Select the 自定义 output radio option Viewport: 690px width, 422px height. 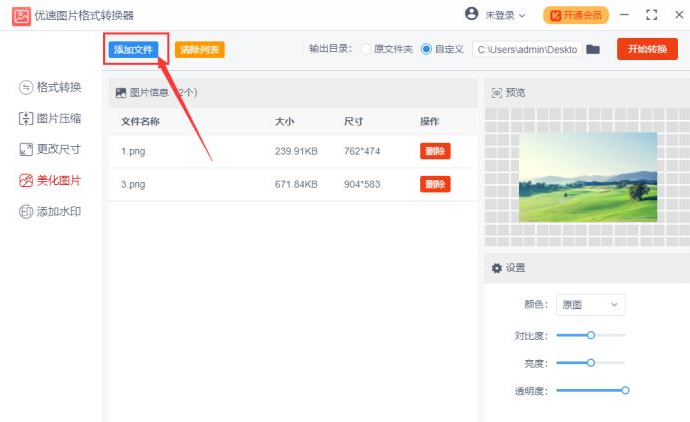tap(426, 49)
